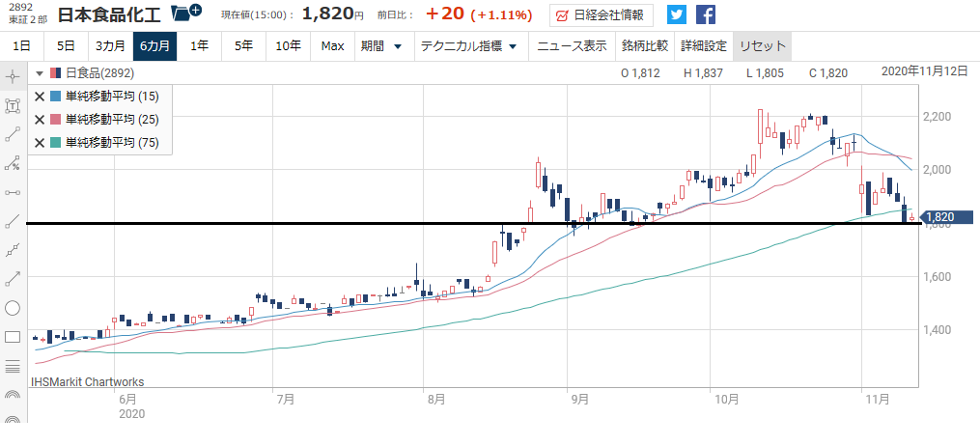The image size is (980, 446).
Task: Click 単純移動平均 (75) legend label
Action: 112,143
